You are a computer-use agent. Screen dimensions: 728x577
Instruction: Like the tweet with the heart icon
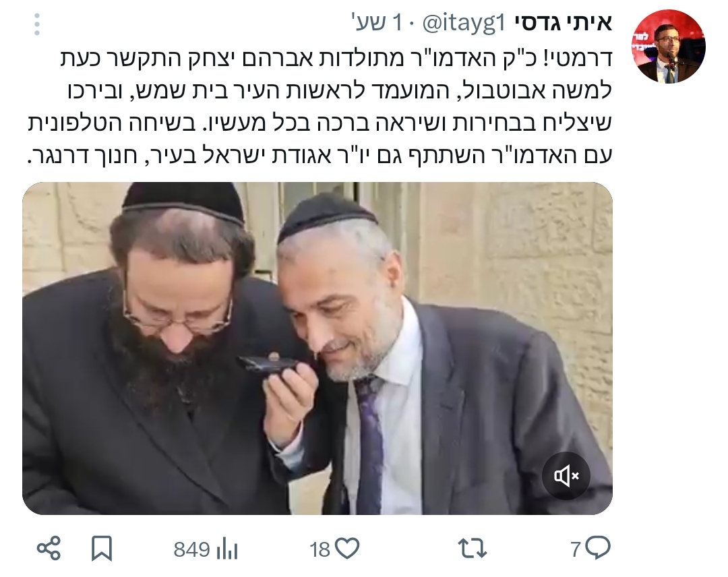347,549
